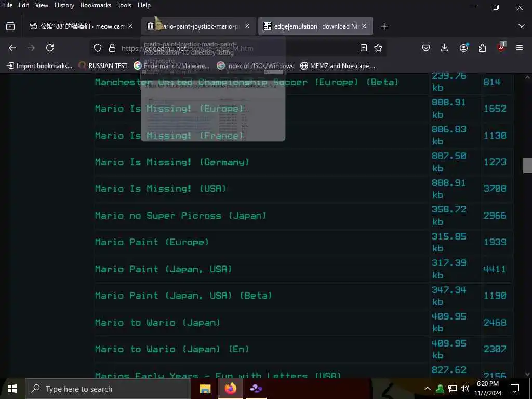
Task: Open the Edit menu
Action: 24,5
